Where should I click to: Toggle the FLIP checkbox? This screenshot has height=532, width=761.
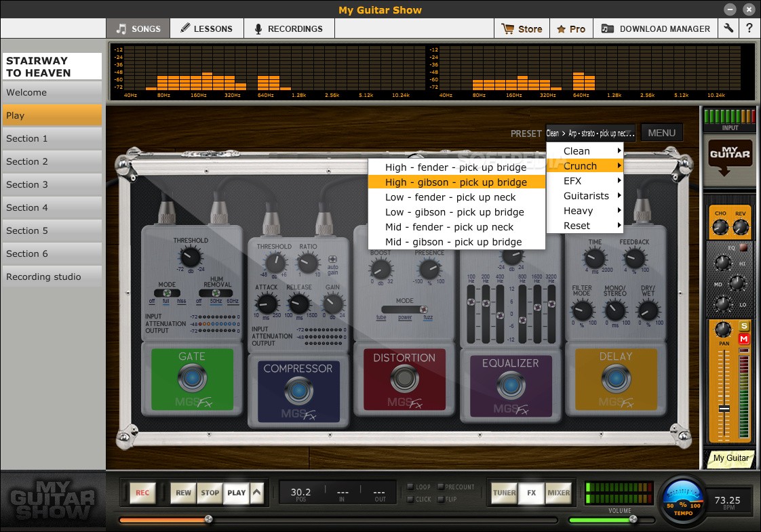click(441, 499)
